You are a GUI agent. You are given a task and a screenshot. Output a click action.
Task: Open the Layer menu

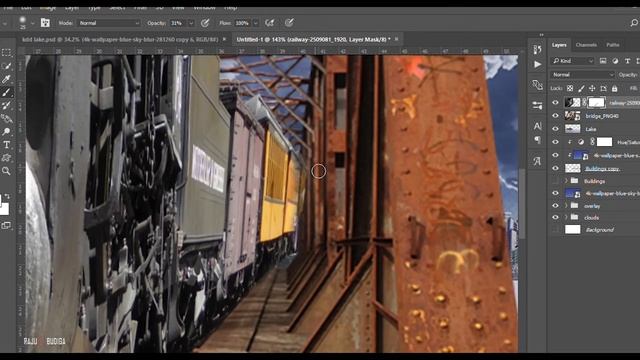click(x=72, y=8)
